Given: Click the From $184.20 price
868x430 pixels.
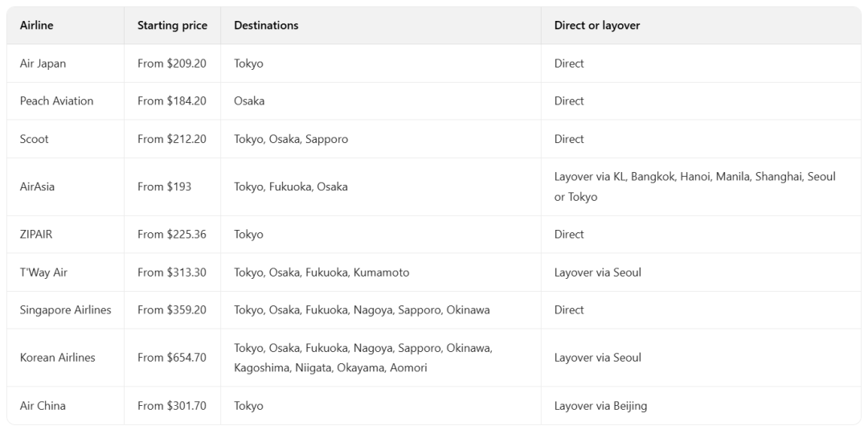Looking at the screenshot, I should (x=171, y=101).
